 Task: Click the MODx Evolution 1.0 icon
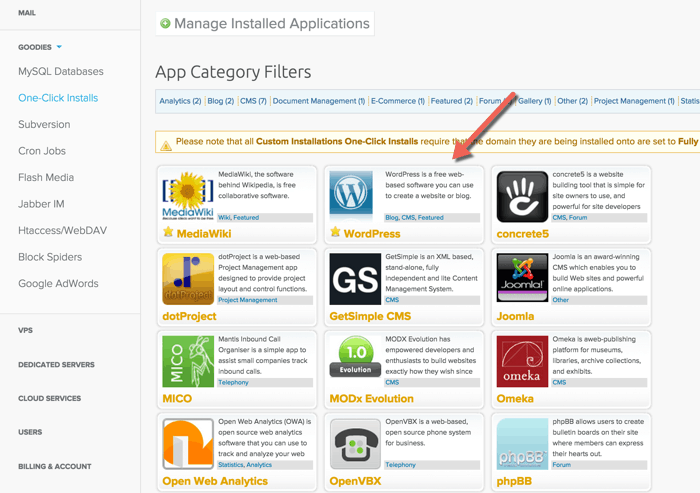(355, 356)
